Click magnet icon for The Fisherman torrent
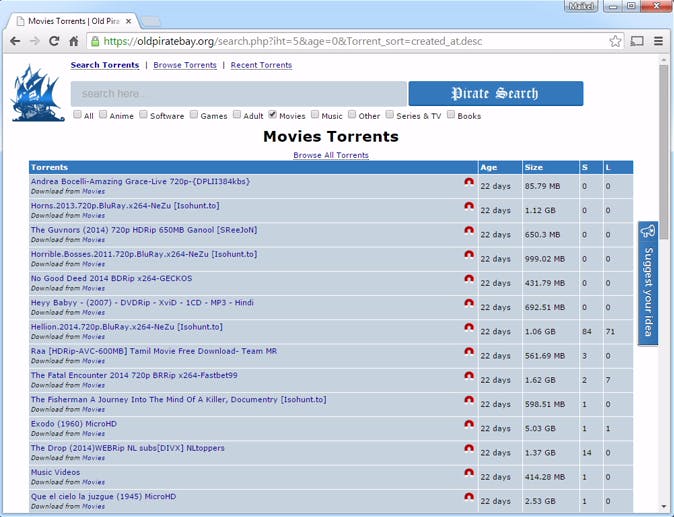674x517 pixels. pos(469,400)
